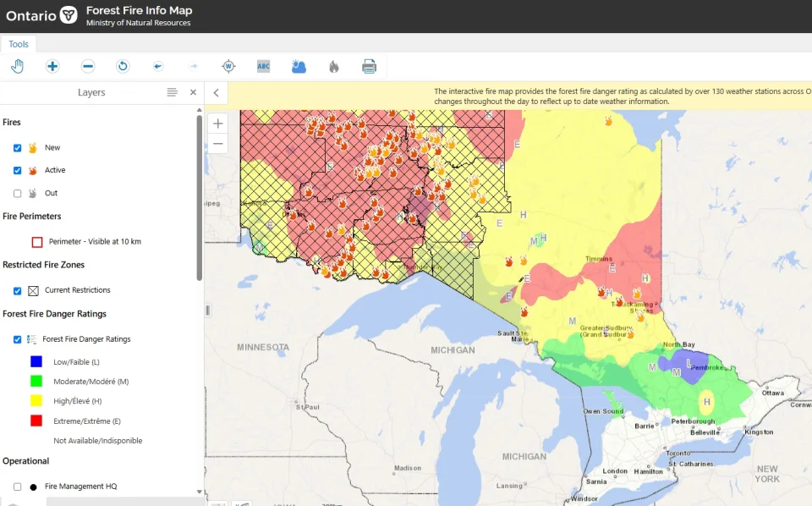This screenshot has height=506, width=812.
Task: Print the map with printer icon
Action: (370, 66)
